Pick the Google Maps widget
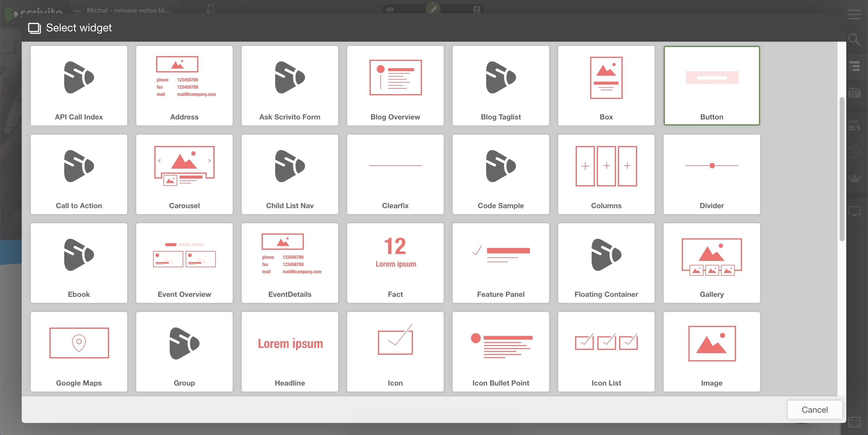 pyautogui.click(x=79, y=351)
